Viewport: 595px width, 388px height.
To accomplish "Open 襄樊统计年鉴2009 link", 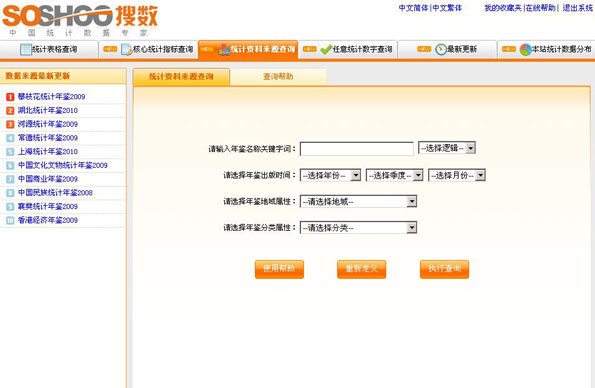I will 48,207.
